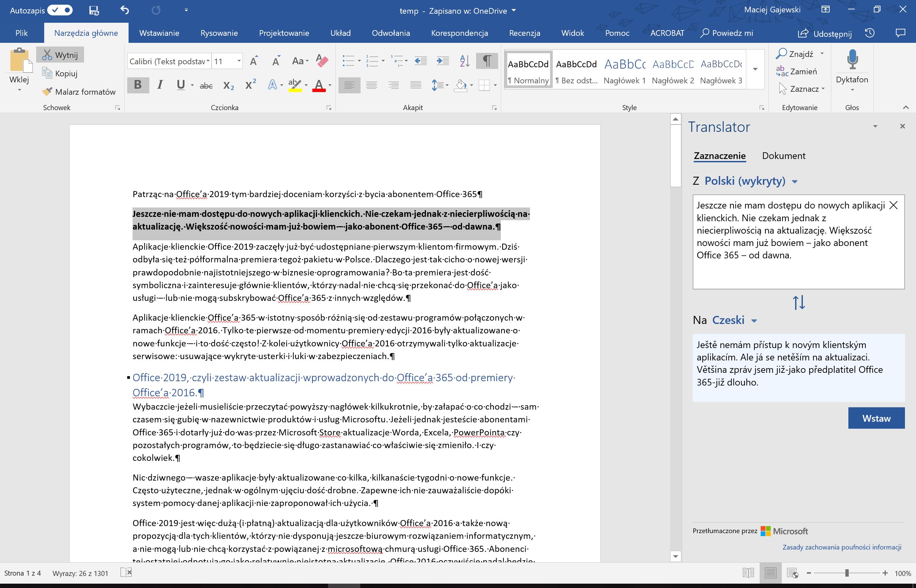Click the Dyktafon microphone icon
The height and width of the screenshot is (588, 916).
click(x=852, y=60)
